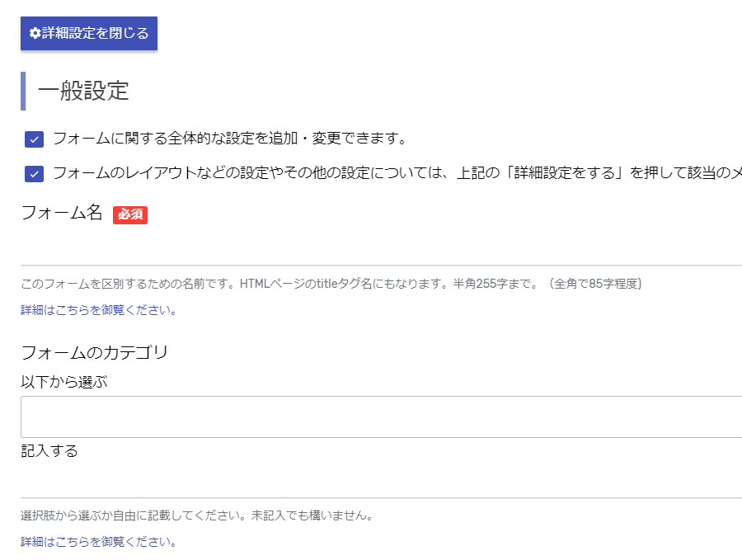The image size is (742, 560).
Task: Open the 以下から選ぶ category dropdown
Action: pyautogui.click(x=381, y=417)
